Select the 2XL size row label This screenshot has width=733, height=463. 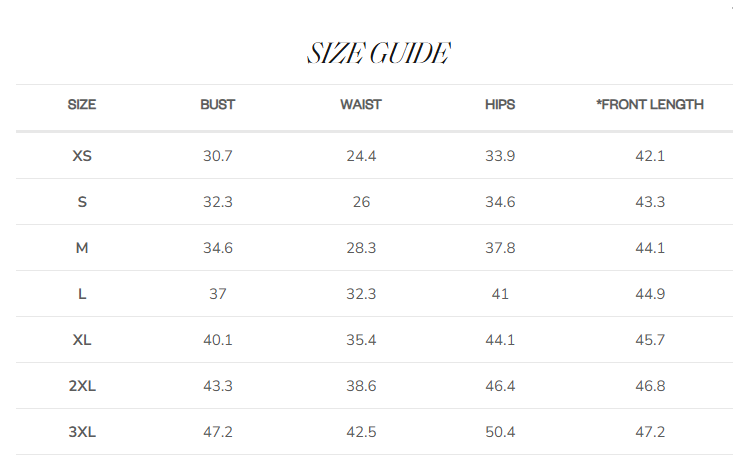[82, 386]
